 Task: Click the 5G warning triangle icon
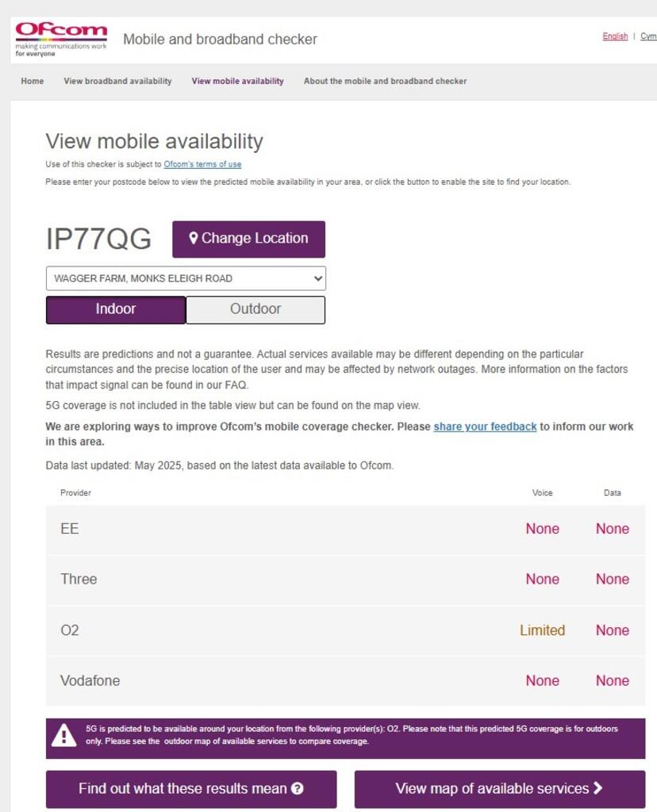coord(64,736)
